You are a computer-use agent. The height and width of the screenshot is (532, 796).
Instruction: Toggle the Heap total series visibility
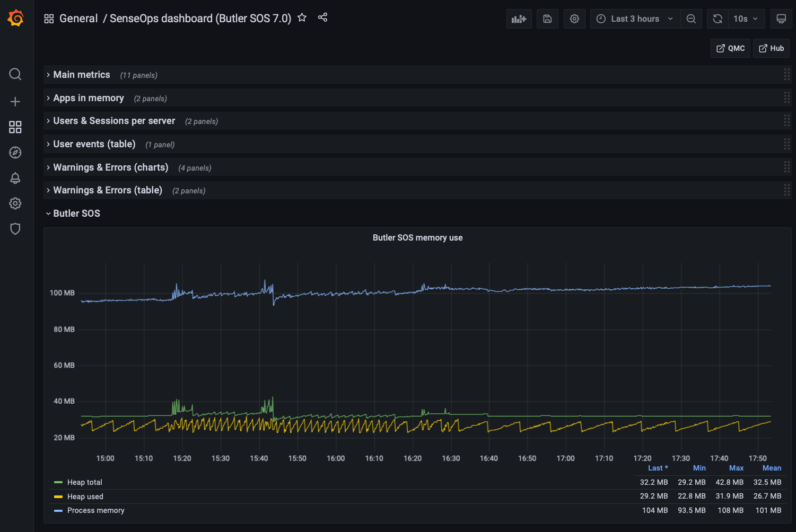[84, 482]
